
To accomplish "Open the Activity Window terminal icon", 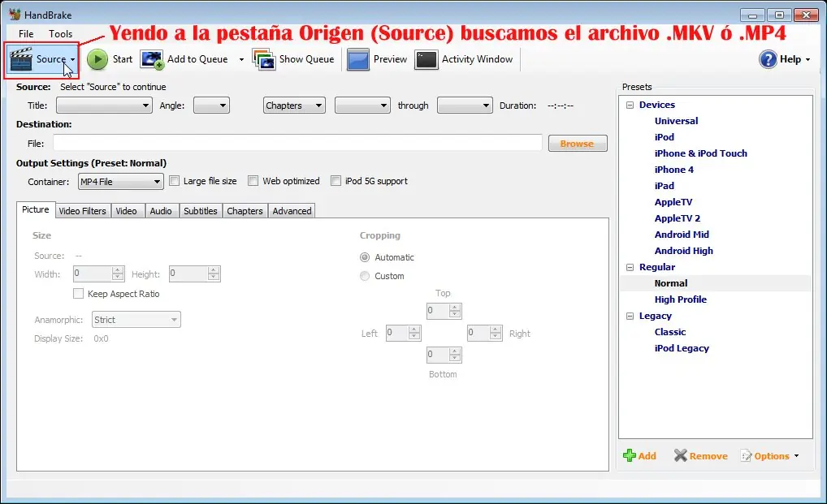I will point(426,59).
